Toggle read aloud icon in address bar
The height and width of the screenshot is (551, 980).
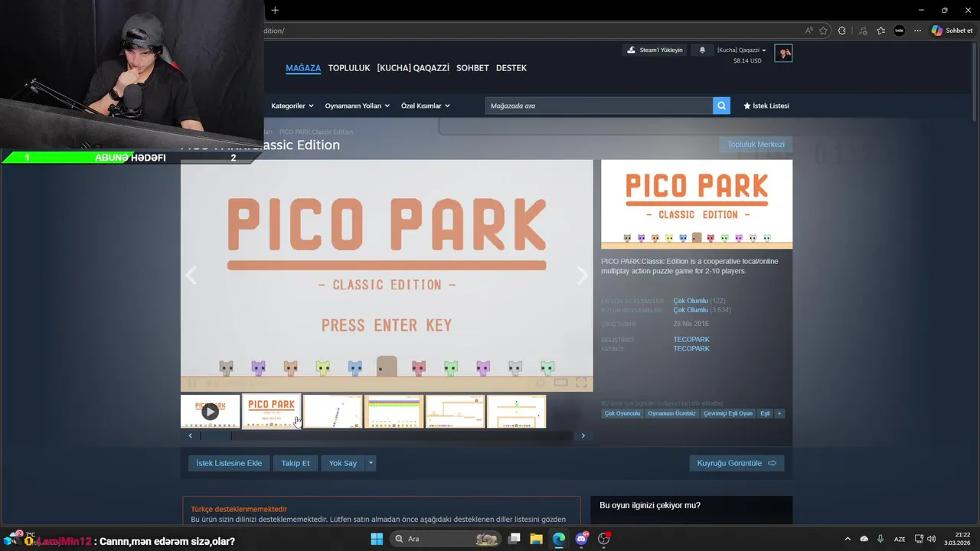point(809,31)
